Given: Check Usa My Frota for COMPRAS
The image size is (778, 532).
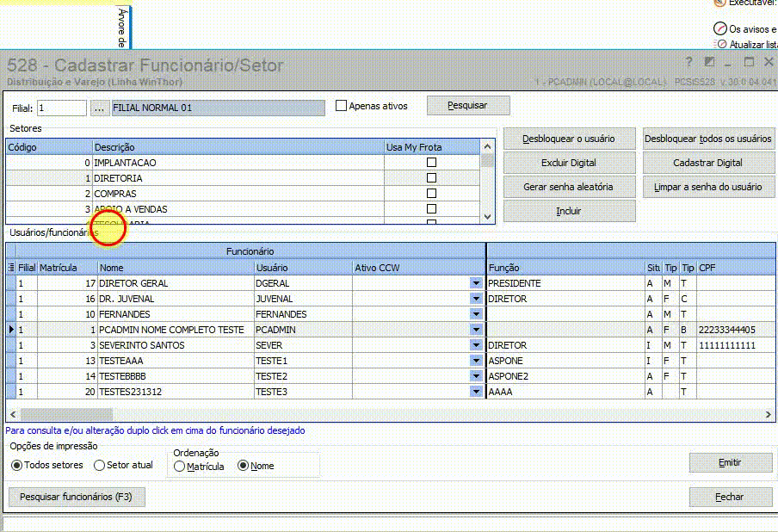Looking at the screenshot, I should 432,193.
